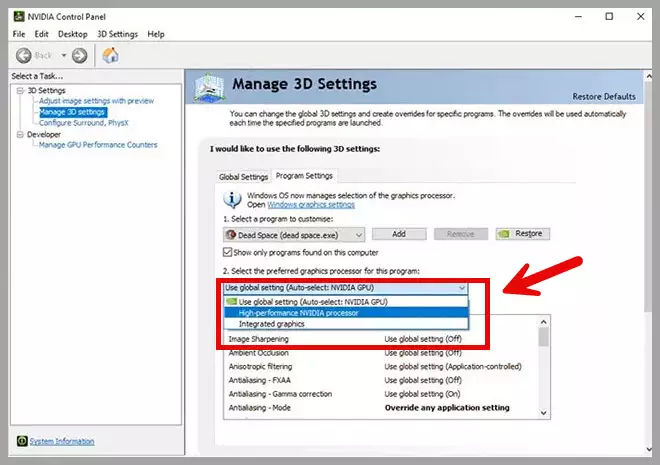Select the Image Sharpening setting row
The image size is (660, 465).
pos(381,339)
